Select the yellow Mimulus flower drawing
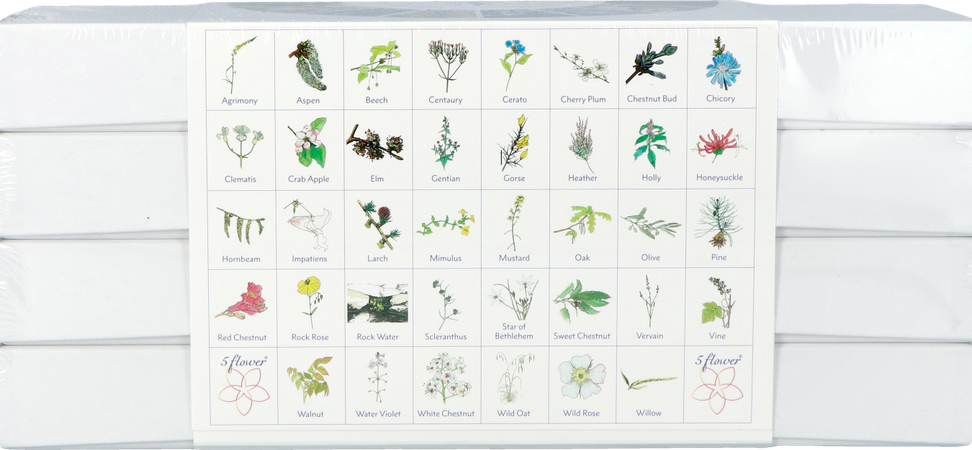Viewport: 972px width, 450px height. 446,223
